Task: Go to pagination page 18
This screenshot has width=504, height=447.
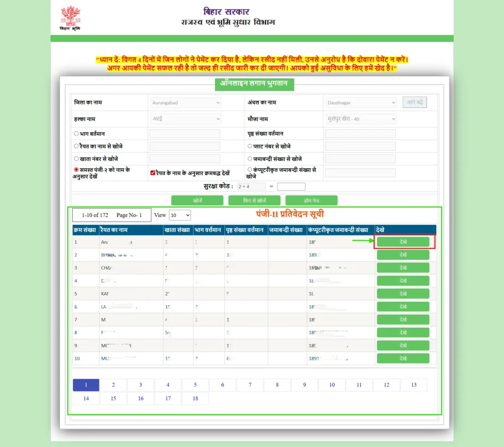Action: 195,398
